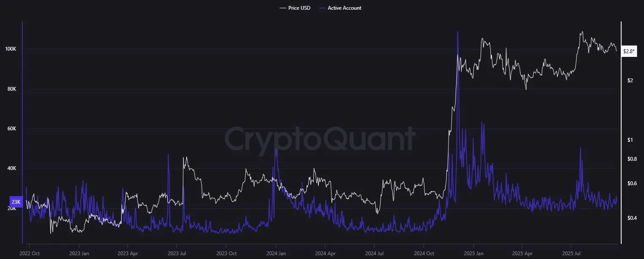Click the purple Active Account line swatch
Screen dimensions: 644x259
click(x=322, y=8)
